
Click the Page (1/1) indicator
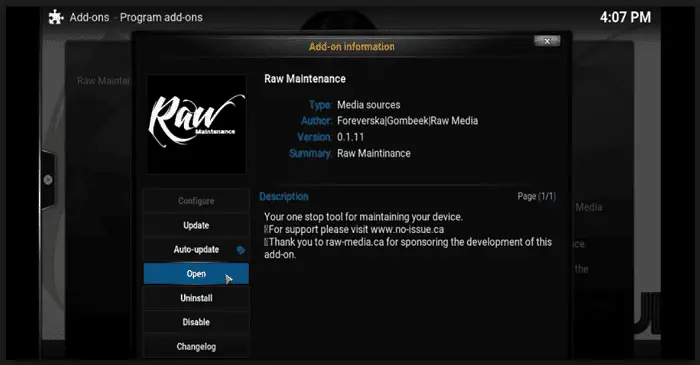pos(537,196)
